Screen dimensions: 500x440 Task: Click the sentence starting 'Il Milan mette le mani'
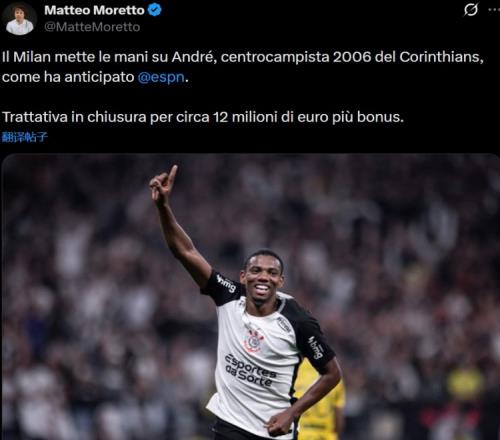tap(242, 67)
